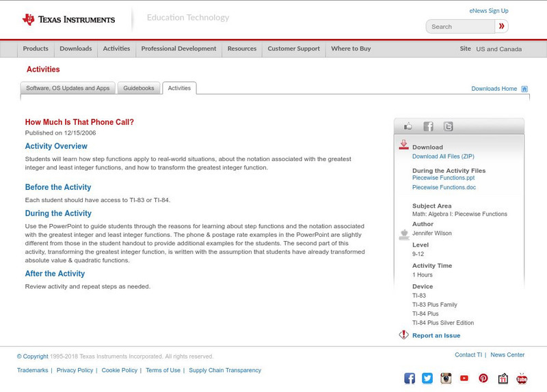The height and width of the screenshot is (392, 547).
Task: Open the Customer Support menu
Action: coord(294,48)
